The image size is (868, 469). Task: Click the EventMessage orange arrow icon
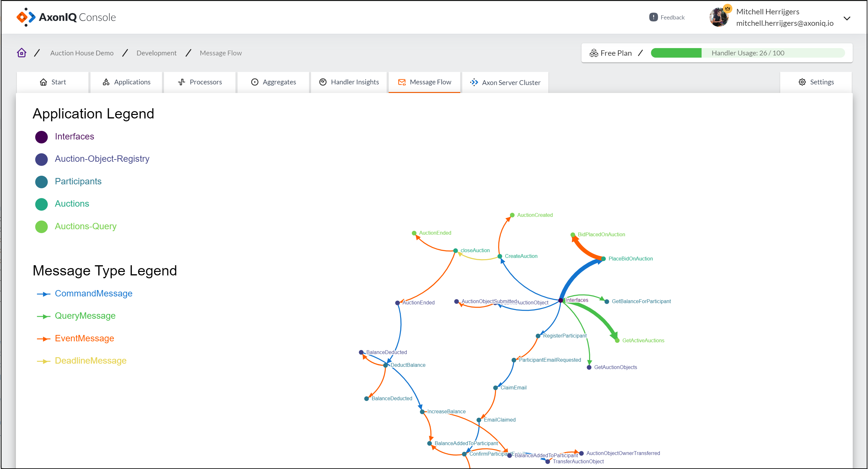coord(44,338)
